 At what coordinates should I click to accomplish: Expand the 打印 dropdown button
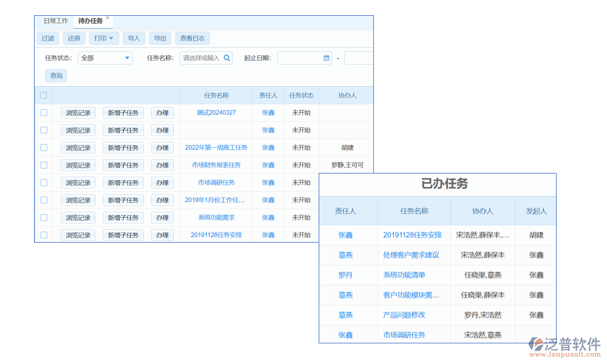tap(104, 38)
